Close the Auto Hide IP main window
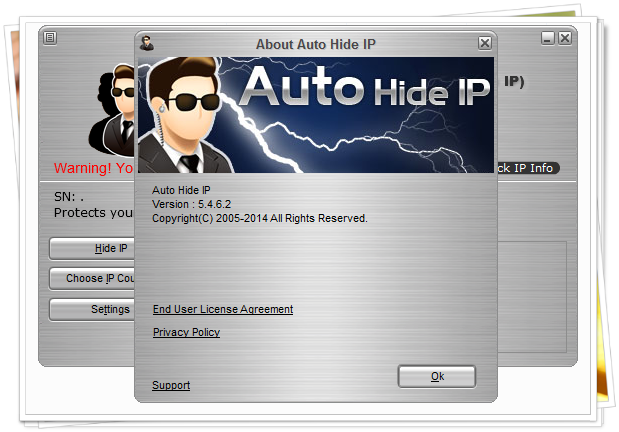 (x=565, y=38)
